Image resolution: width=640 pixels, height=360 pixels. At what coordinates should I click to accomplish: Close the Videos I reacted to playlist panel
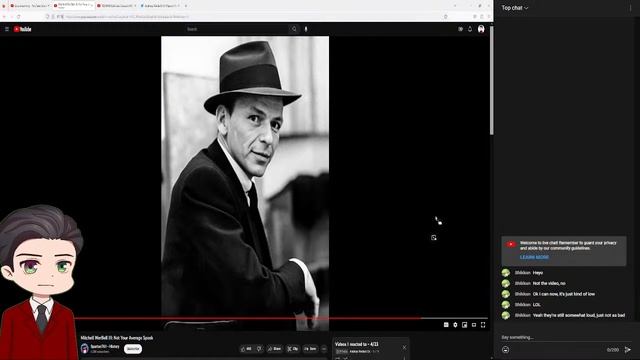coord(404,347)
